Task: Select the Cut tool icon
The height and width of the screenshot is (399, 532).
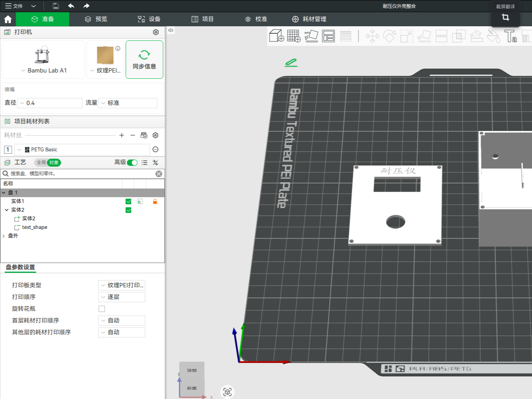Action: (x=441, y=36)
